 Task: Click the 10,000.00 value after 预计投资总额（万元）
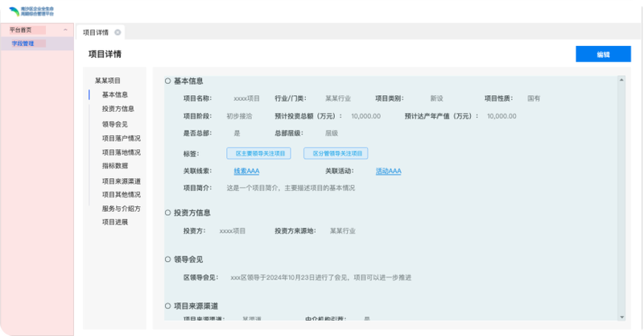pos(366,116)
